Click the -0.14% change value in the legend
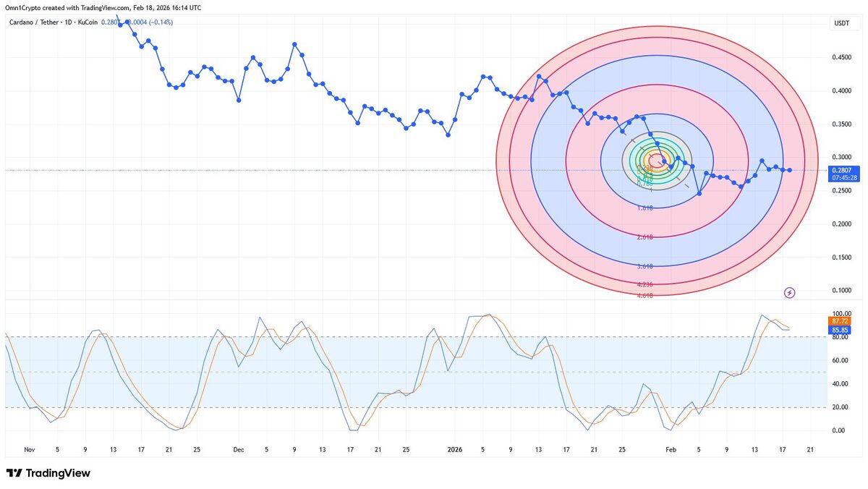 (160, 22)
